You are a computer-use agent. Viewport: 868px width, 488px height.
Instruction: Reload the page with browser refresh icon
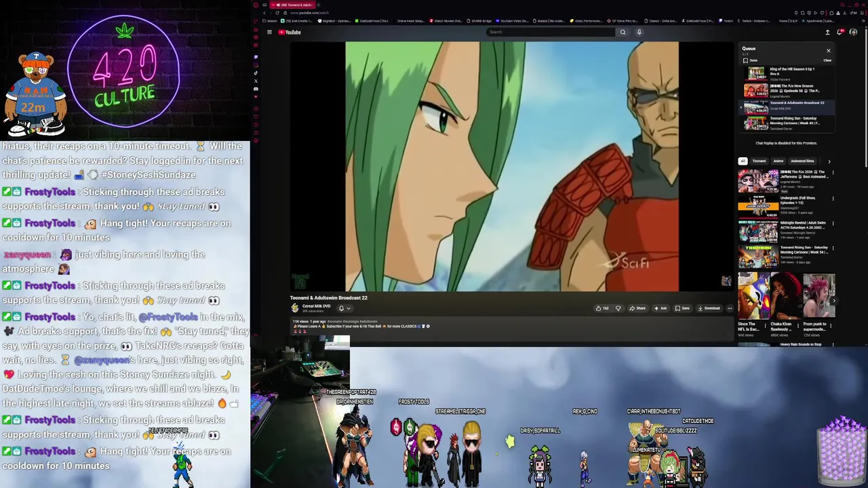click(277, 13)
